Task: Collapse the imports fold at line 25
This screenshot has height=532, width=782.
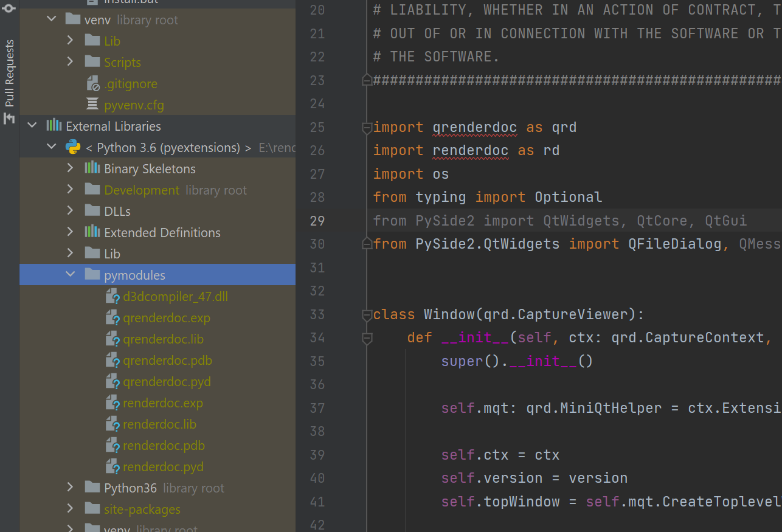Action: coord(367,128)
